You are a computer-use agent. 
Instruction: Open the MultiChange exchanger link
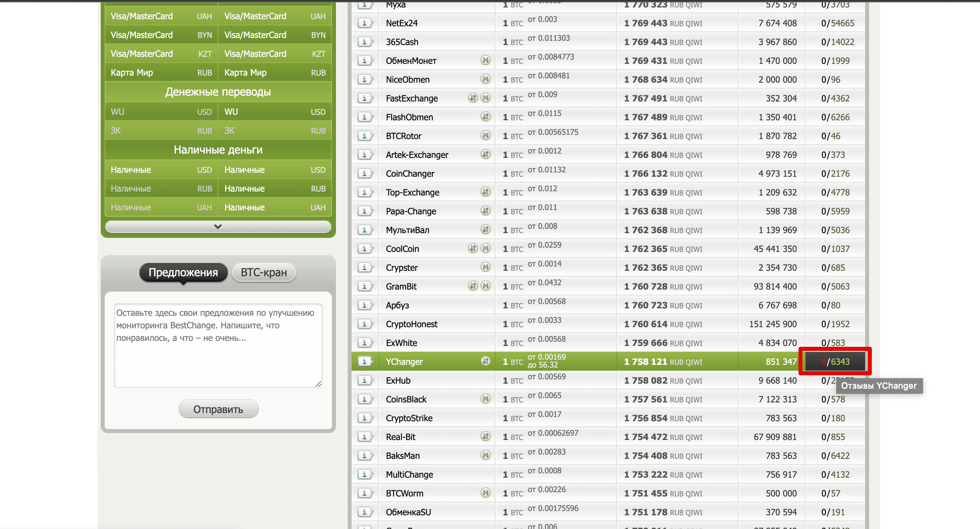(x=410, y=475)
